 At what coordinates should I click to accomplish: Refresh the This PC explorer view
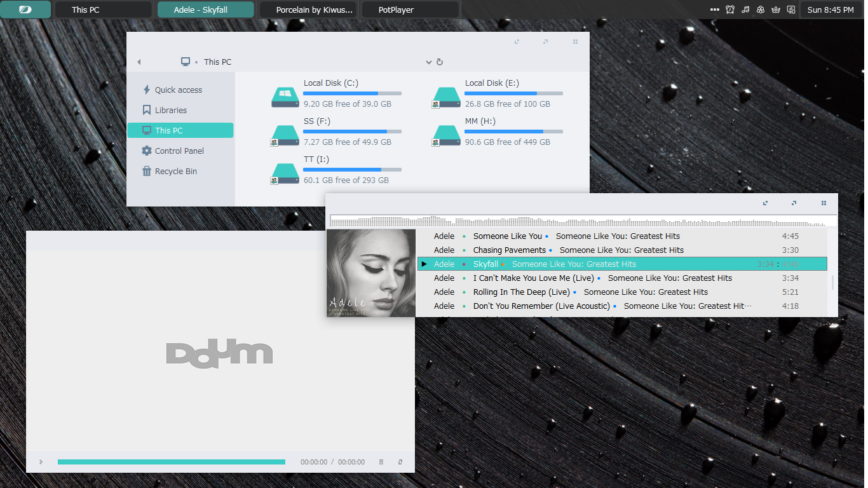[x=440, y=62]
